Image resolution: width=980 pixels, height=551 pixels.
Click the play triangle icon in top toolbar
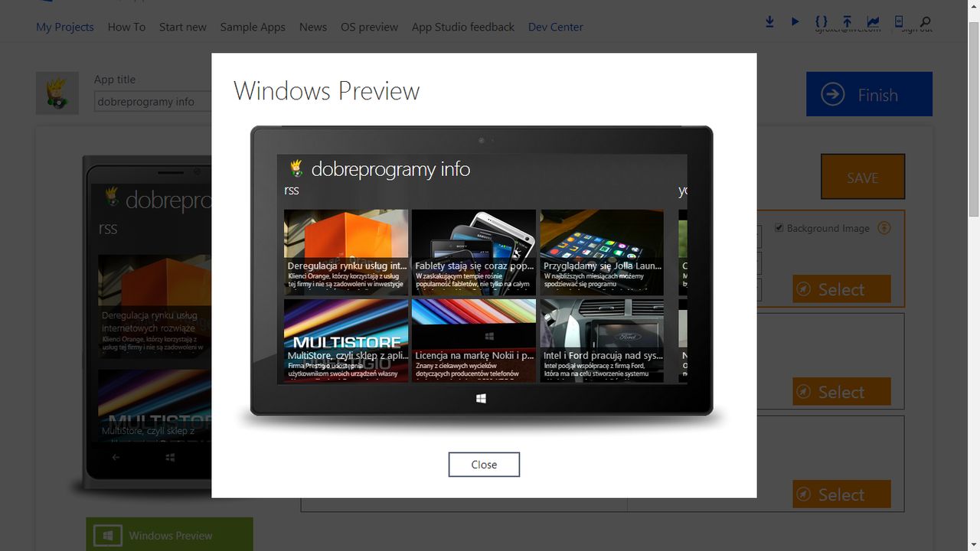(795, 21)
